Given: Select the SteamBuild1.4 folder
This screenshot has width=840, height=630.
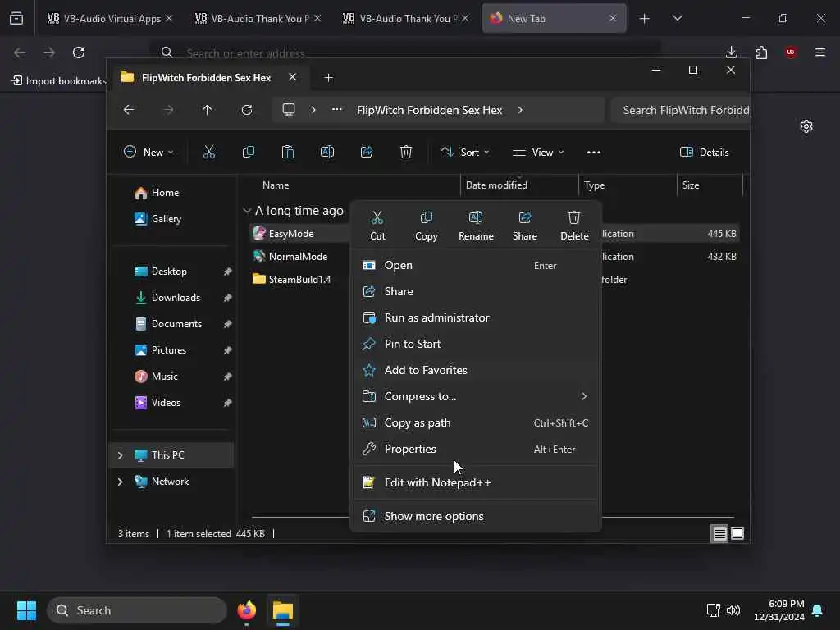Looking at the screenshot, I should pos(299,280).
